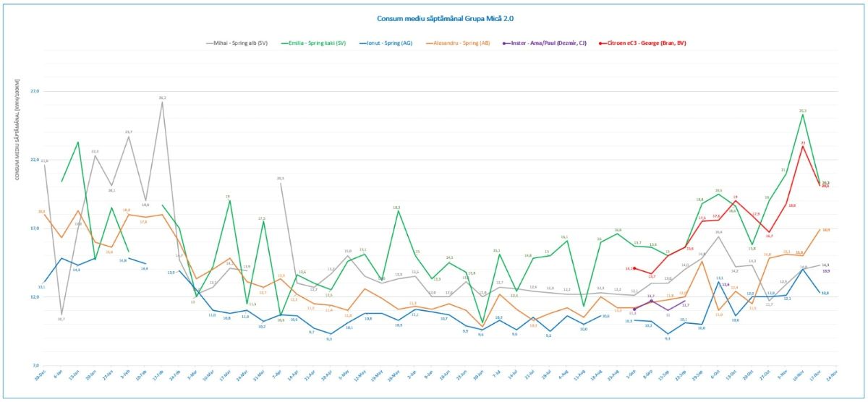Select the 'Ionut - Spring (AG)' legend entry
Image resolution: width=868 pixels, height=402 pixels.
(x=387, y=43)
